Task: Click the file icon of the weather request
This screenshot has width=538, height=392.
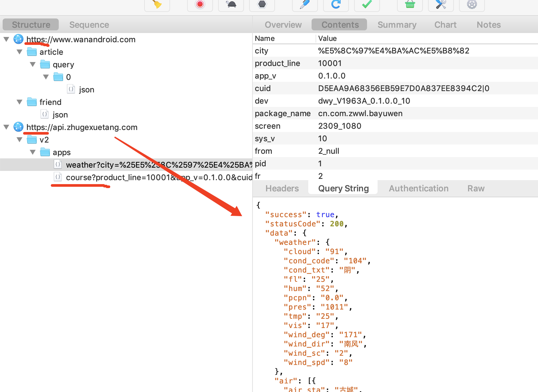Action: coord(58,164)
